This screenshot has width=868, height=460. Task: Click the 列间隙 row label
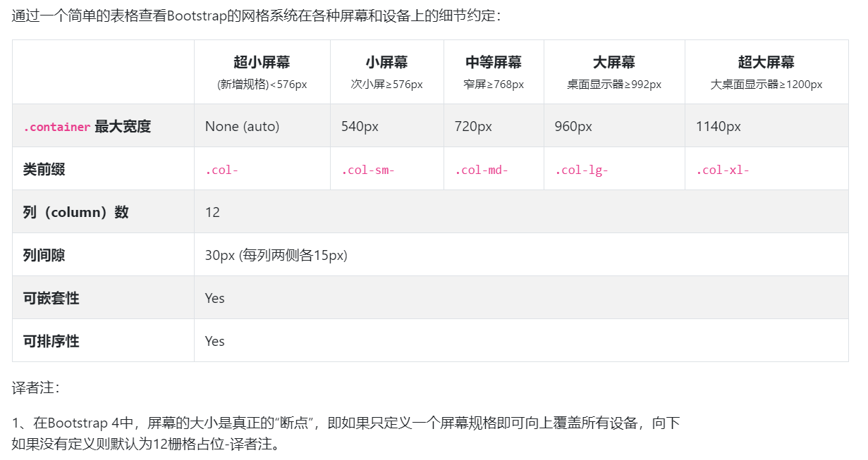click(x=44, y=255)
